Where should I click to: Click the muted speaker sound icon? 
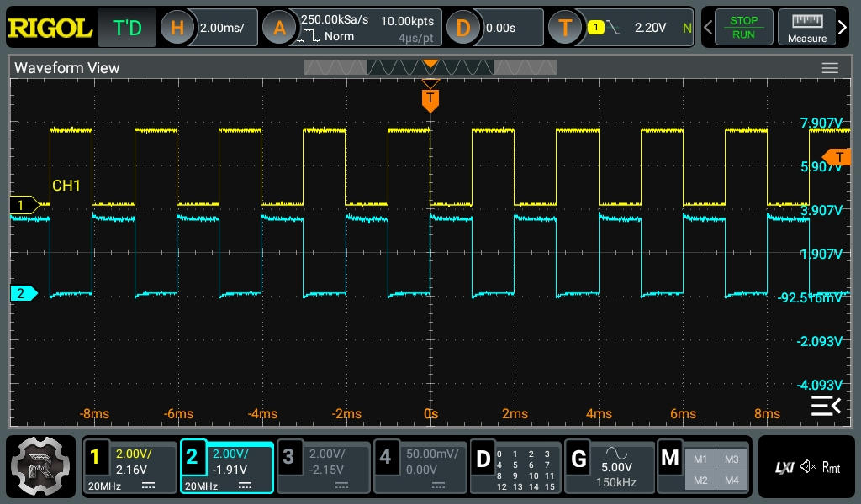809,467
